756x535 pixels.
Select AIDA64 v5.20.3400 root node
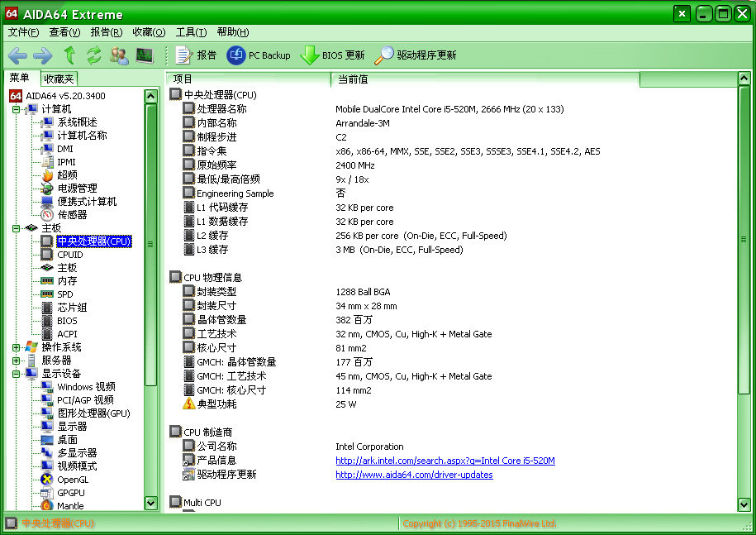(57, 96)
